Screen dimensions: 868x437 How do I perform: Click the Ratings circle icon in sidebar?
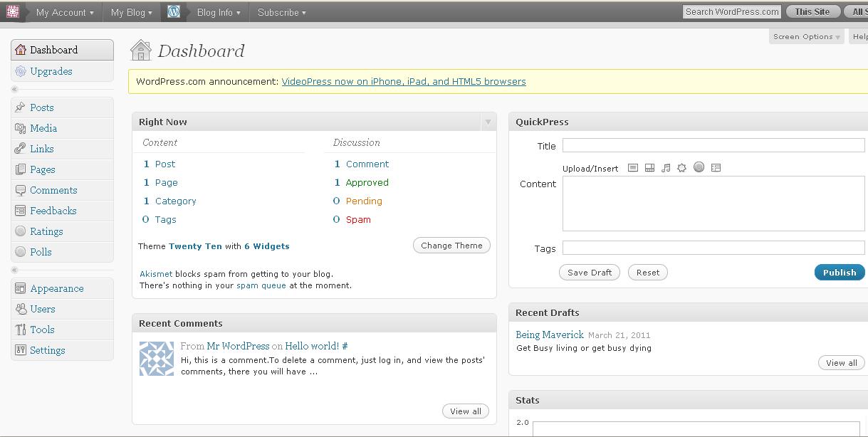[21, 231]
